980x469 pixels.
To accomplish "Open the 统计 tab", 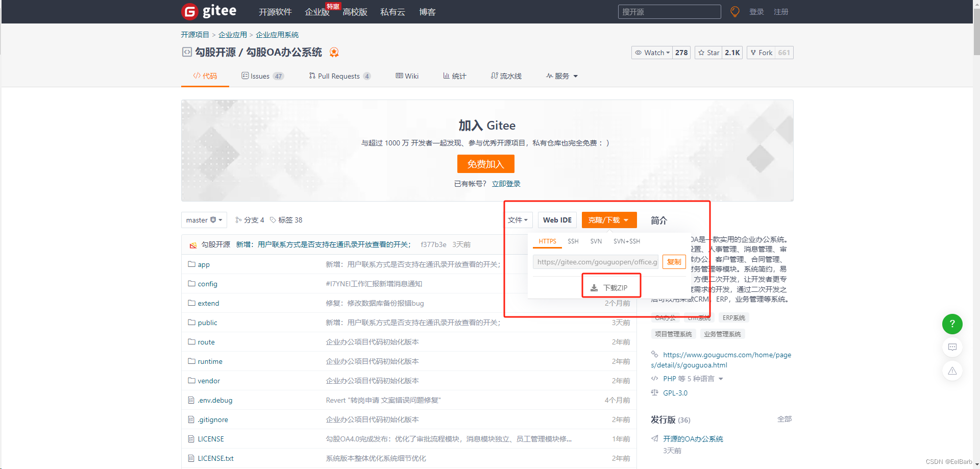I will coord(455,76).
